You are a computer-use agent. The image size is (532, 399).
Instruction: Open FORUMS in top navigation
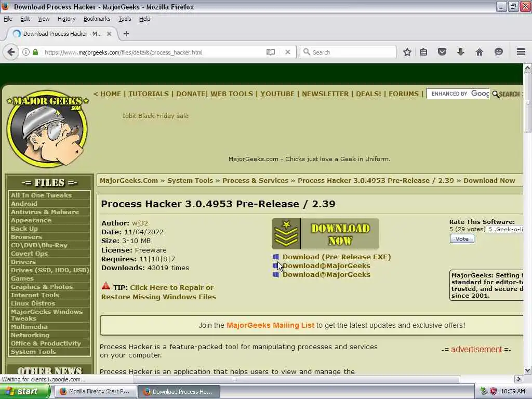click(x=403, y=94)
